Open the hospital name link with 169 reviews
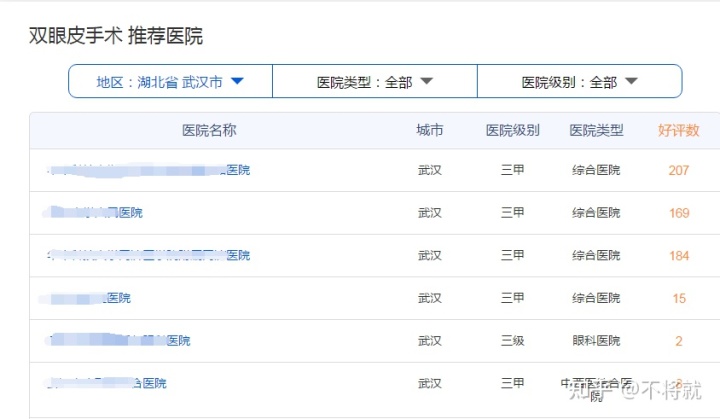720x419 pixels. pos(94,213)
